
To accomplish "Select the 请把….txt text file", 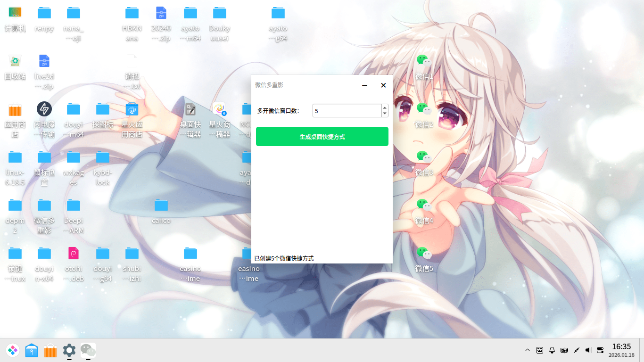I will (132, 72).
